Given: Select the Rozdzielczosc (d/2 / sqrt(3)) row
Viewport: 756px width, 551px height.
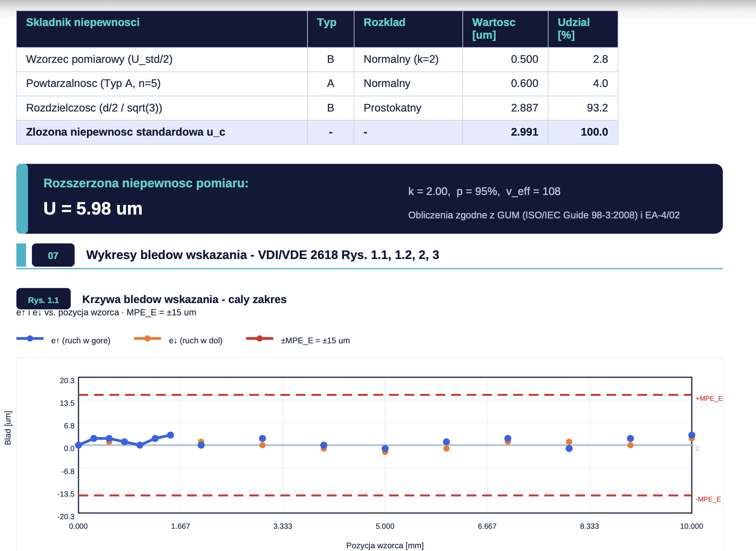Looking at the screenshot, I should click(x=317, y=108).
